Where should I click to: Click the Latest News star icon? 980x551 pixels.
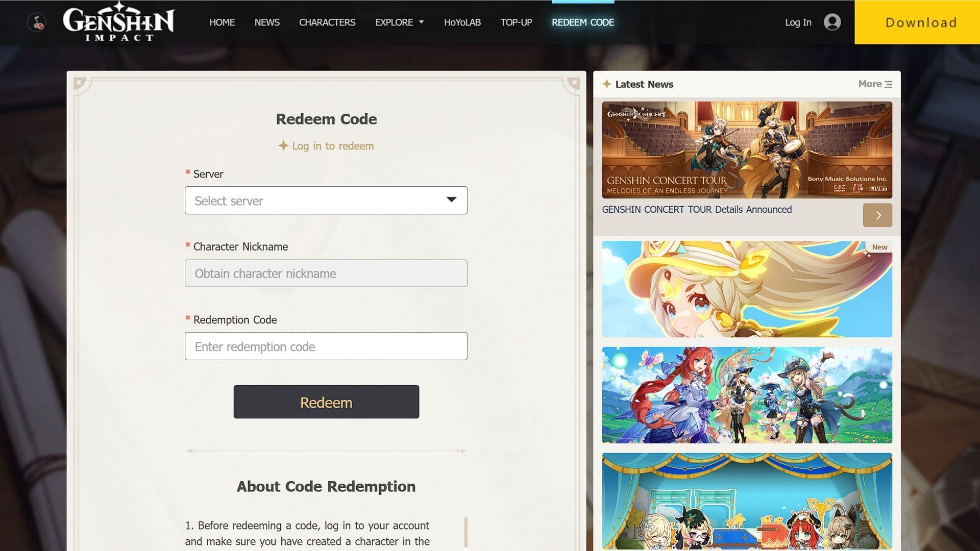point(607,84)
